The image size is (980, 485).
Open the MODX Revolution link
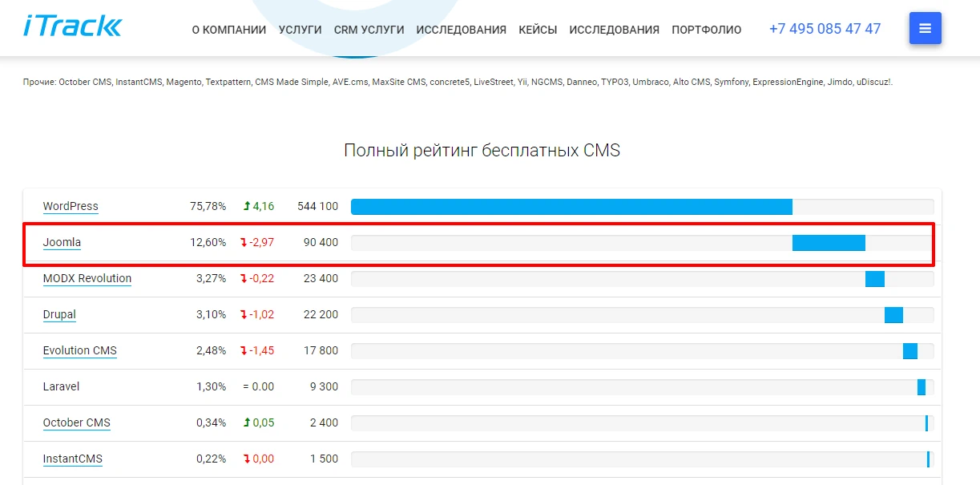tap(87, 278)
